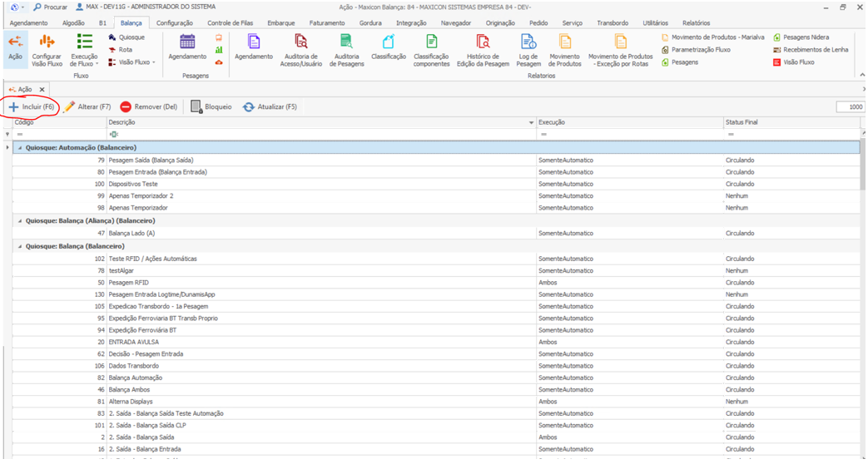Click the Status Final filter row field
Viewport: 868px width, 464px height.
click(791, 135)
